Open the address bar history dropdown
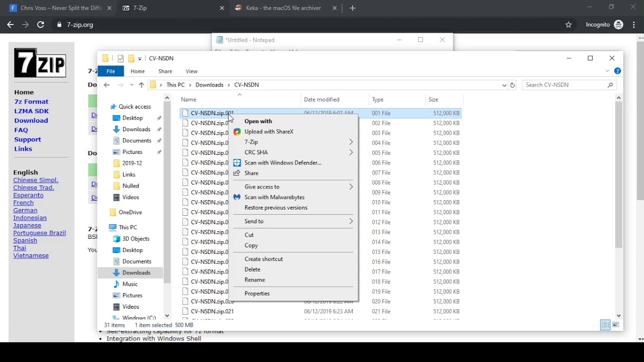 click(x=504, y=85)
